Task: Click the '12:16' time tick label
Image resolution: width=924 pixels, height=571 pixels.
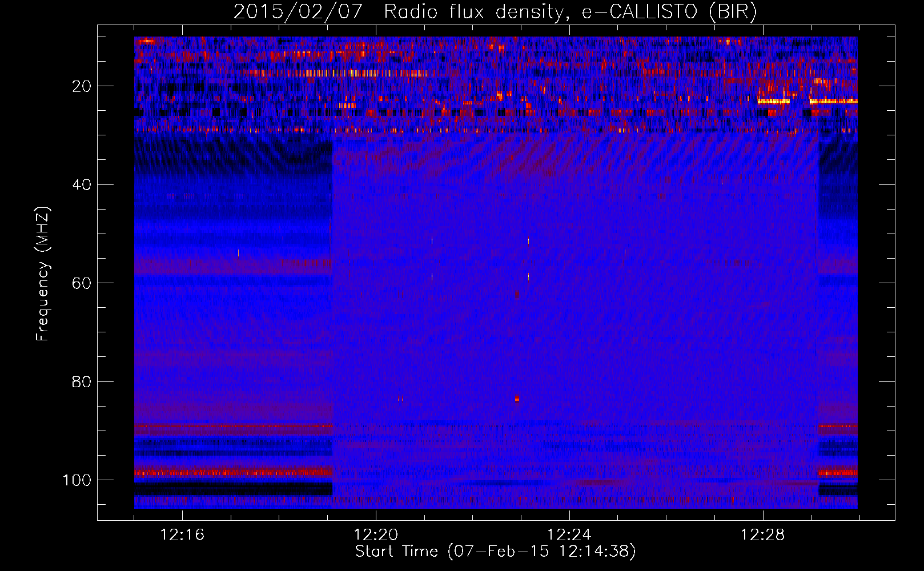Action: [182, 535]
